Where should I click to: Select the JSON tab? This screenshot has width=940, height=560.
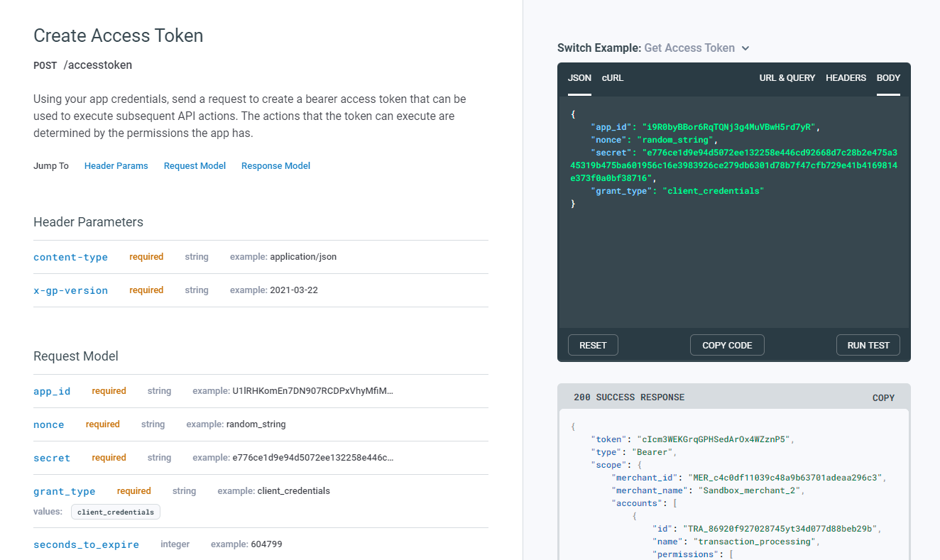click(x=579, y=78)
